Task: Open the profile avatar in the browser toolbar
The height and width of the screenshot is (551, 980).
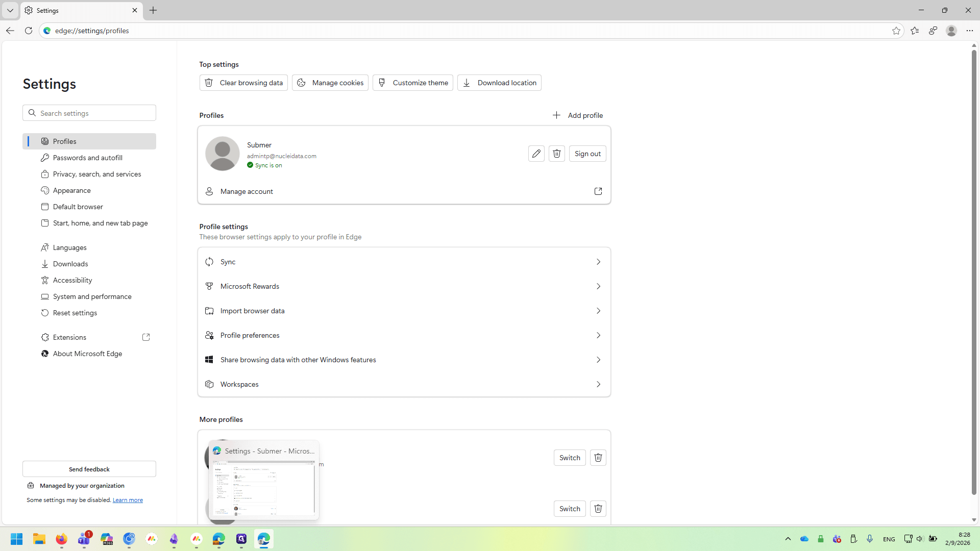Action: coord(951,31)
